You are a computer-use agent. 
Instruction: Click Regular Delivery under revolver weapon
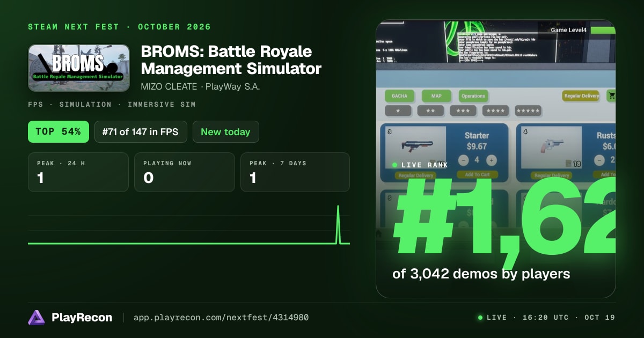pos(551,175)
